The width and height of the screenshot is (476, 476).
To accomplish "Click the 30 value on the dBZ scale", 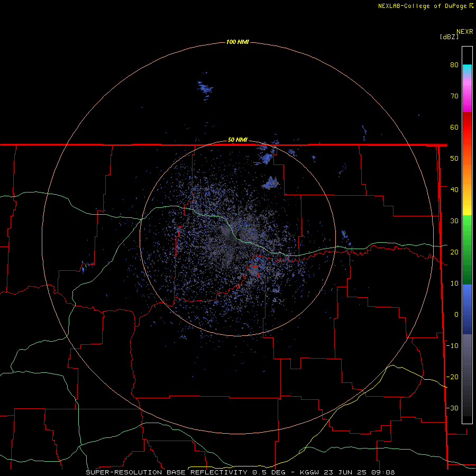I will pos(454,221).
